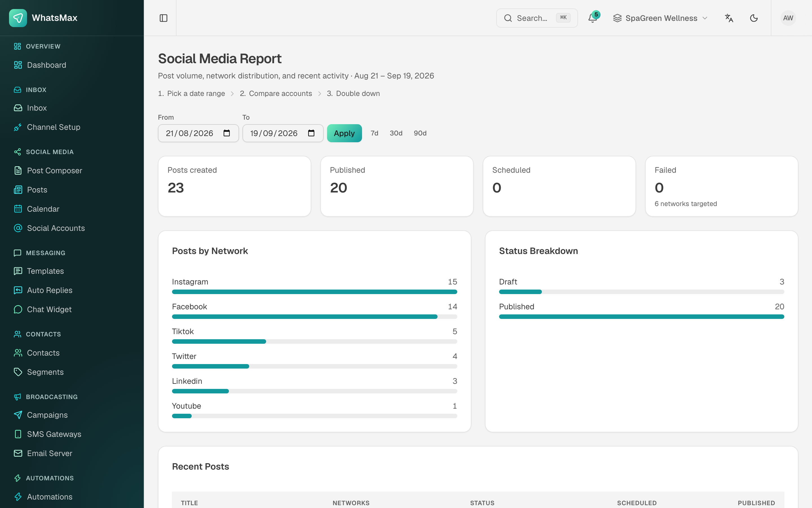Click the Youtube network row label
Screen dimensions: 812x508
click(x=186, y=406)
